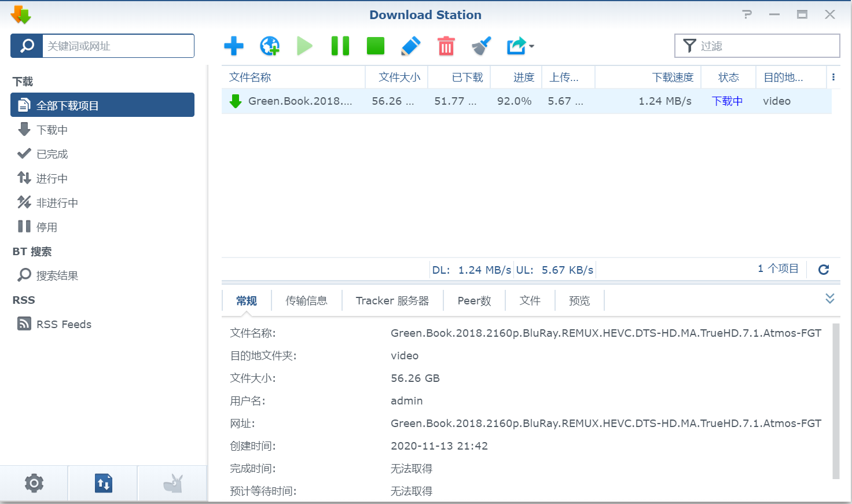The image size is (852, 504).
Task: Select the Green.Book.2018 download row
Action: tap(526, 101)
